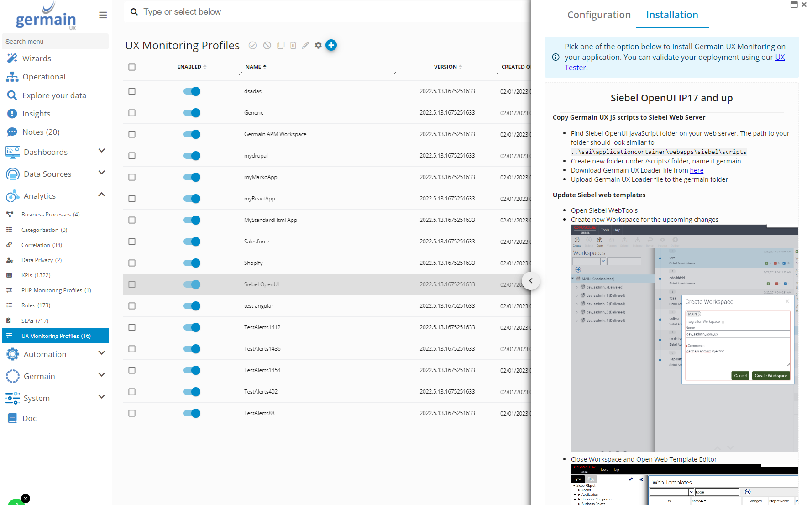Expand the Automation menu section
812x505 pixels.
(x=102, y=353)
